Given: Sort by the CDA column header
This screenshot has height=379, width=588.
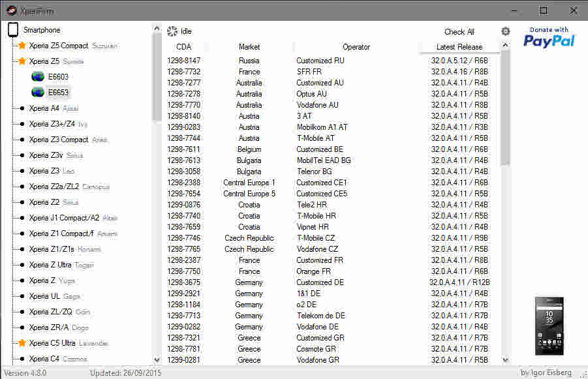Looking at the screenshot, I should 184,47.
